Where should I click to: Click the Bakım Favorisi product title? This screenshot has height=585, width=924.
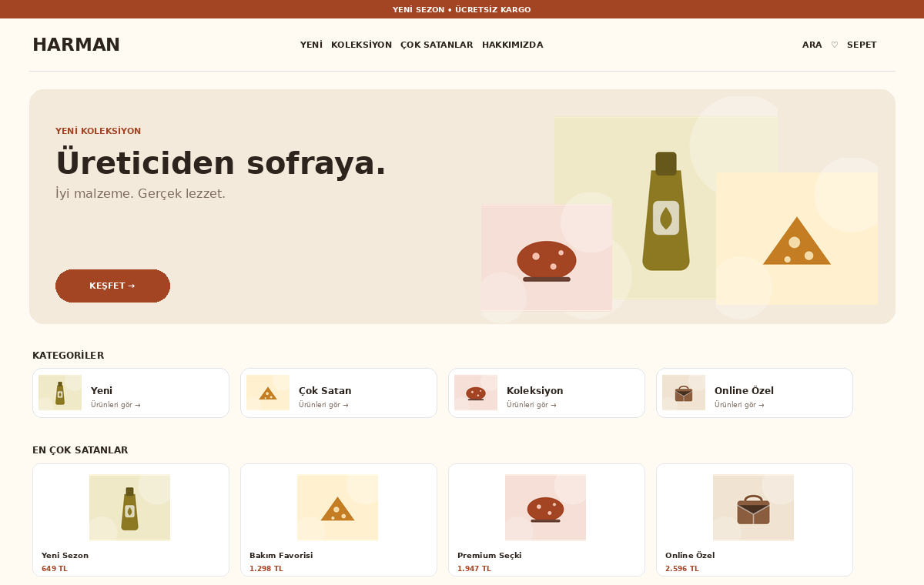click(281, 555)
